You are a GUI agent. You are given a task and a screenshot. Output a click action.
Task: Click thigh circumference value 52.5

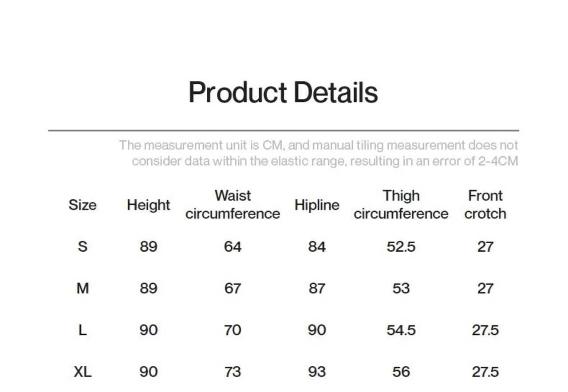point(401,246)
